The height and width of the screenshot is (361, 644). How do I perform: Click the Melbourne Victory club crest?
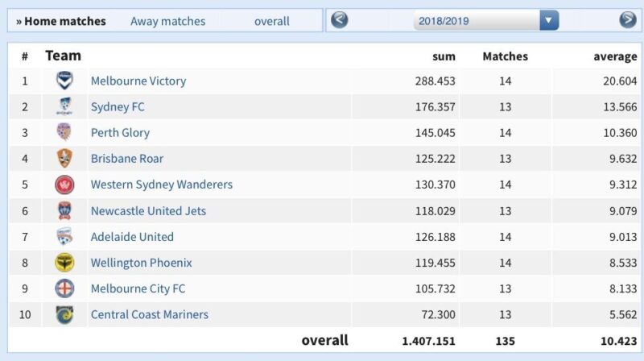(64, 81)
